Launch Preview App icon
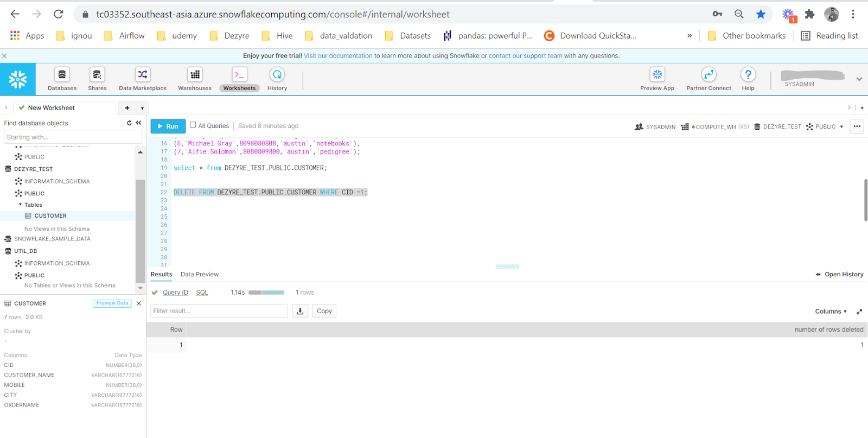 [657, 75]
